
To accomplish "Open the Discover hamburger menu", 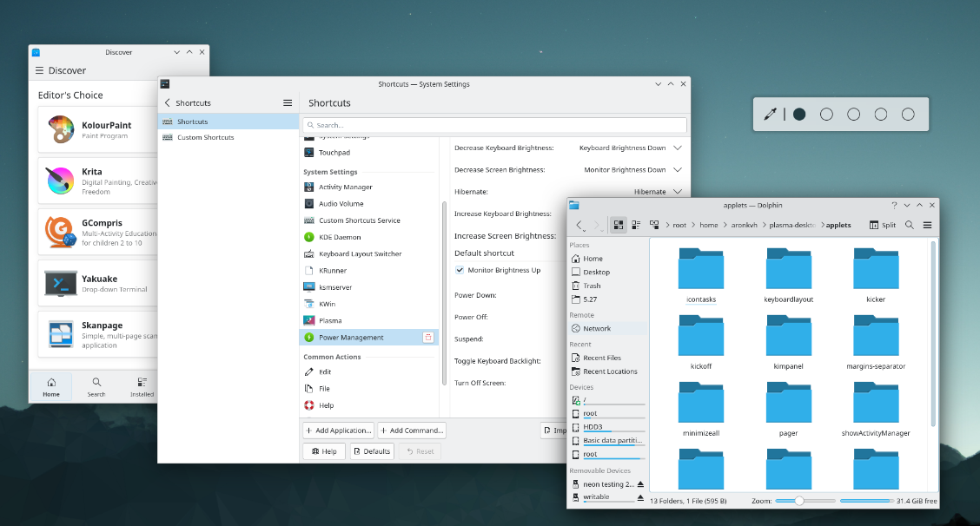I will tap(39, 70).
